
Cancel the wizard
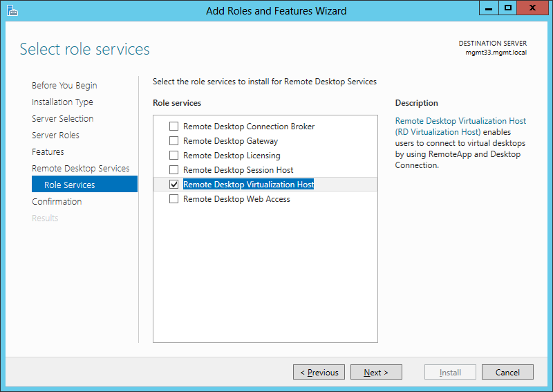(507, 372)
